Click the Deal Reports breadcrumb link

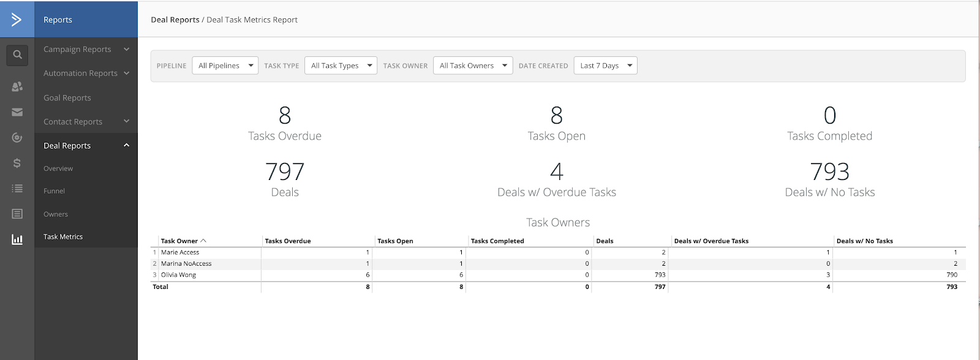pos(175,20)
